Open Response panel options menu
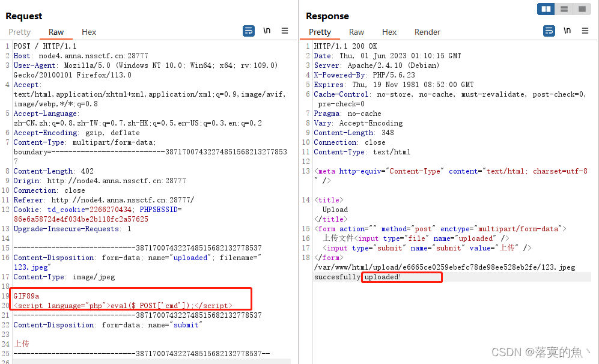The height and width of the screenshot is (364, 599). coord(585,31)
